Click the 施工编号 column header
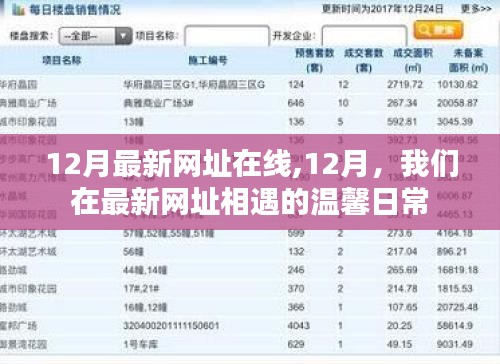Screen dimensions: 500x364 pos(208,60)
